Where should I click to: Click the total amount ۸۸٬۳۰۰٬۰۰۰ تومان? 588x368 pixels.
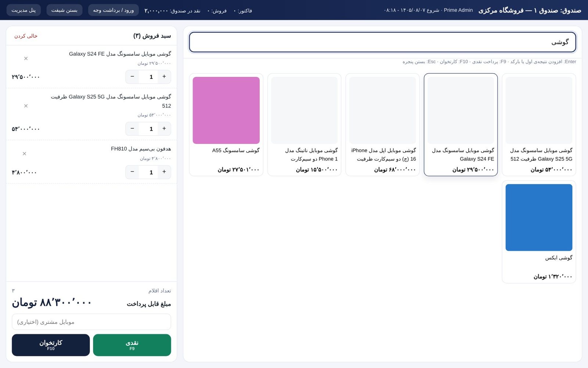[51, 303]
